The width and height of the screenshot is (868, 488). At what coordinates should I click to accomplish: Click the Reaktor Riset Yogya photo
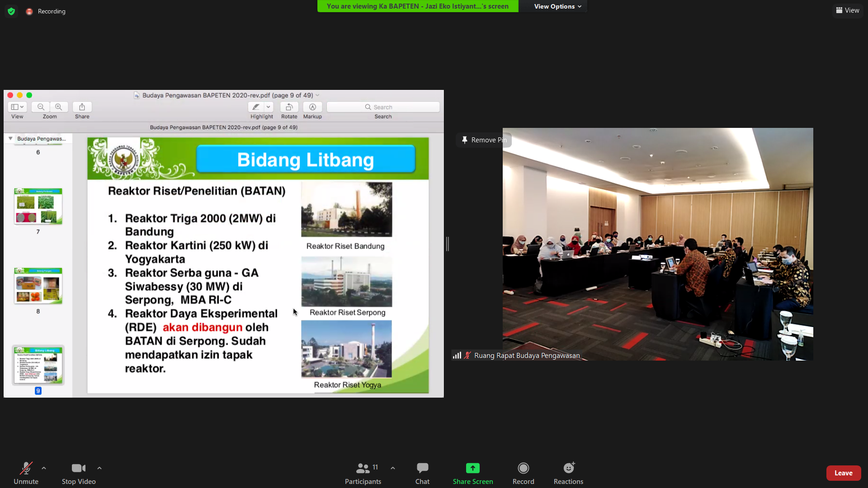[x=347, y=349]
